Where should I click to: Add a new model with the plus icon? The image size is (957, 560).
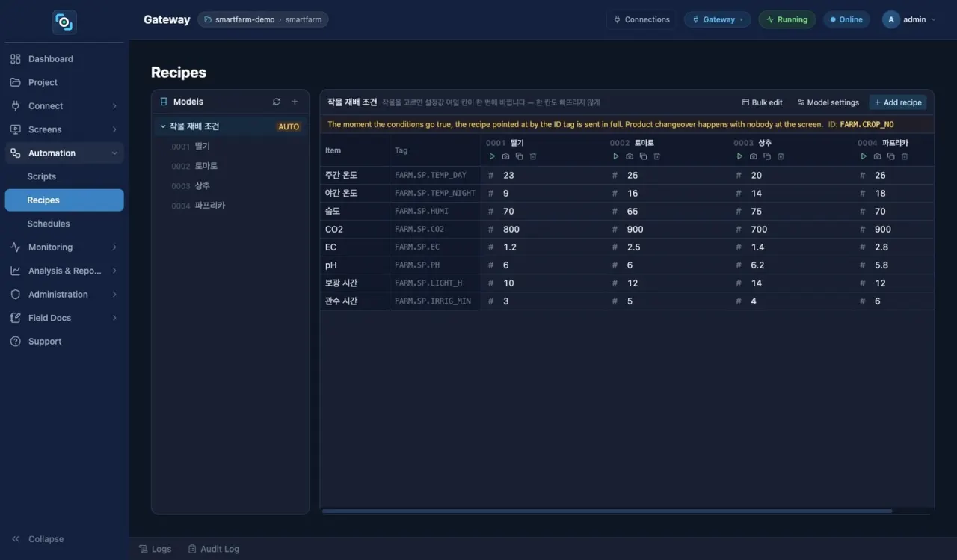pyautogui.click(x=295, y=102)
